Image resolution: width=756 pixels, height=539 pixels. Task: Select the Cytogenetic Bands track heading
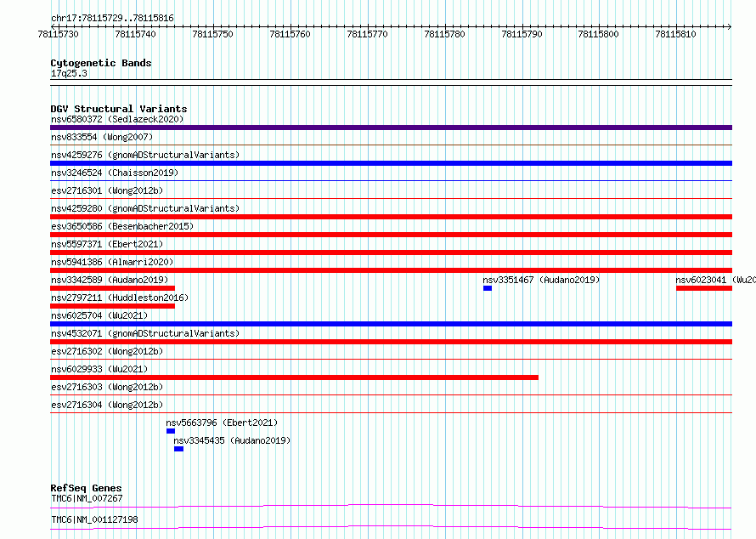coord(101,63)
